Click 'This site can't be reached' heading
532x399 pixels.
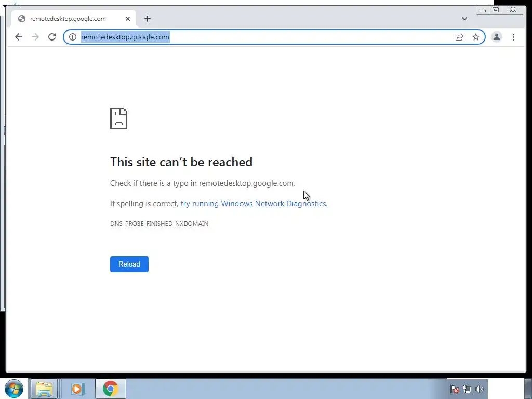tap(181, 162)
